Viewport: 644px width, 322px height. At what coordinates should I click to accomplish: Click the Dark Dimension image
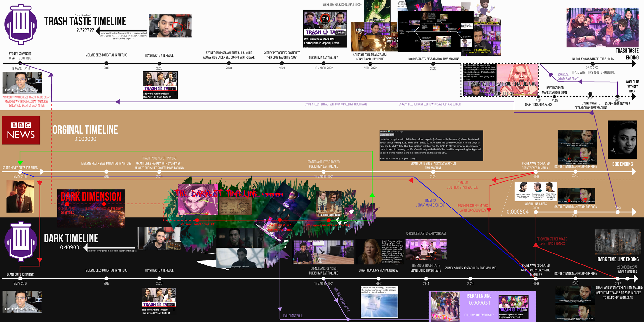click(x=91, y=208)
